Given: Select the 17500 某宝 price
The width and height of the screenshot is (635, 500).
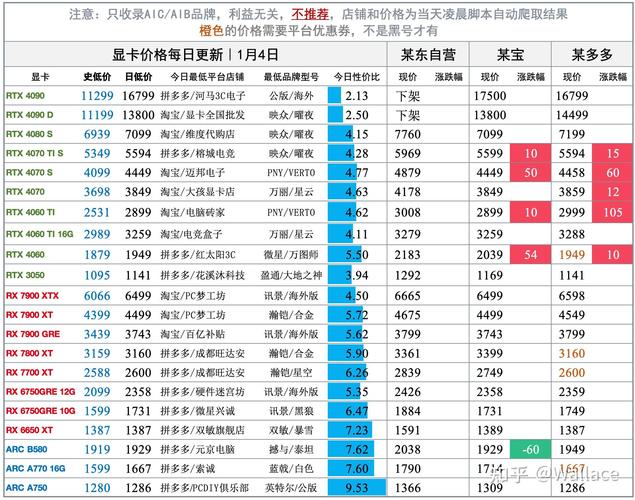Looking at the screenshot, I should point(490,96).
